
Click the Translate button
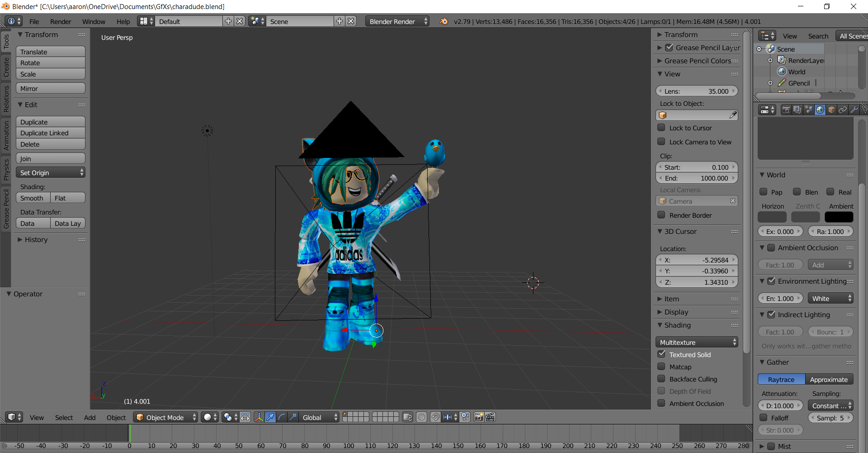[x=51, y=52]
